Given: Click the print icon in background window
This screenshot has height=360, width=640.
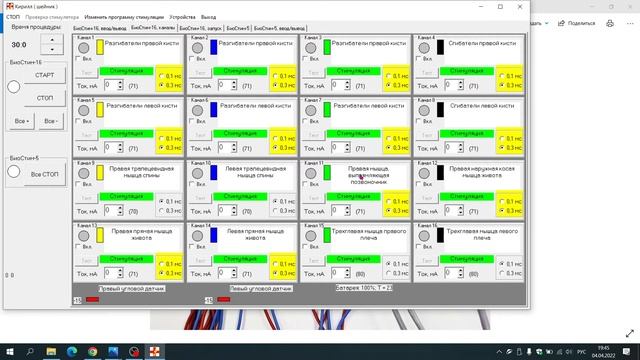Looking at the screenshot, I should coord(610,23).
